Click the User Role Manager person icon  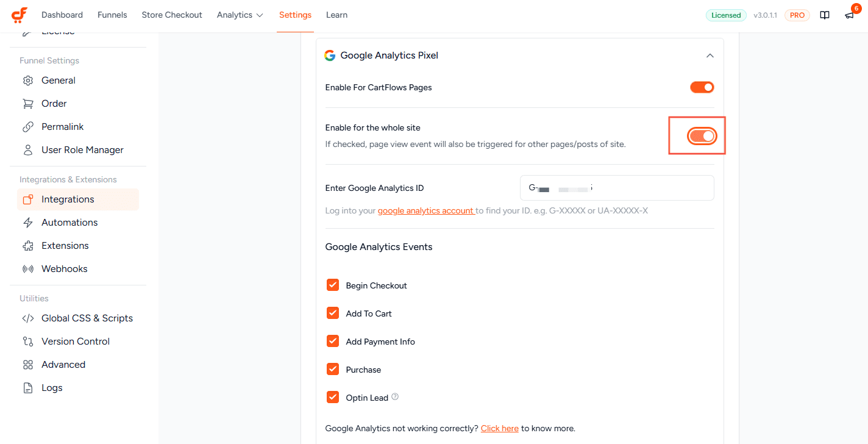click(28, 150)
